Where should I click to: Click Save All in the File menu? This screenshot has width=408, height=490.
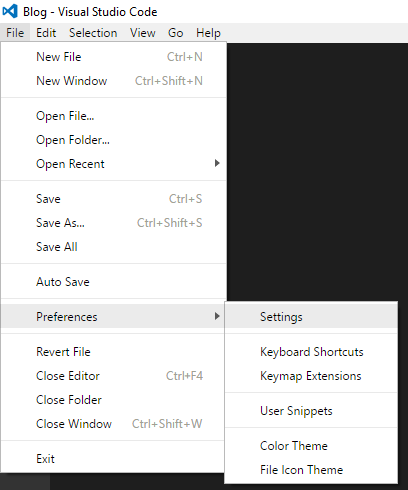point(114,247)
